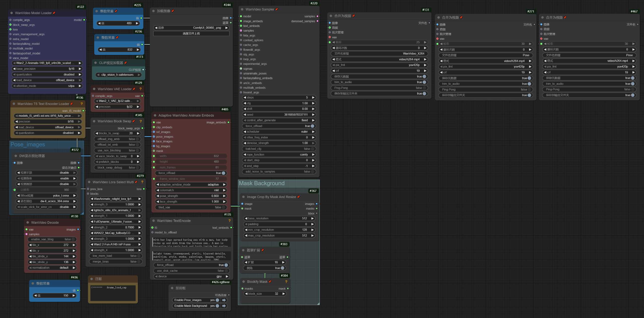The image size is (644, 318).
Task: Click help question mark on WanVideo TextEncode node
Action: [229, 220]
